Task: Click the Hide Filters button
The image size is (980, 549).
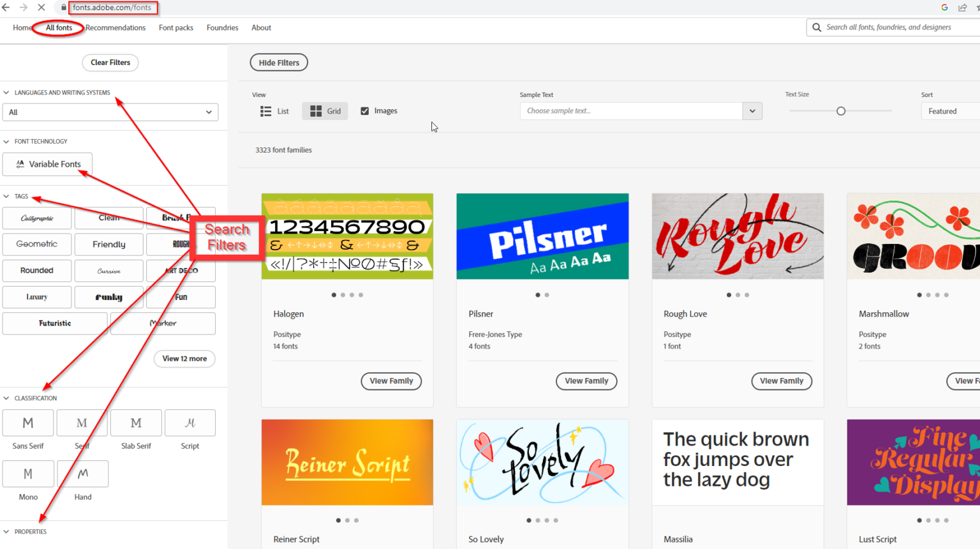Action: coord(279,63)
